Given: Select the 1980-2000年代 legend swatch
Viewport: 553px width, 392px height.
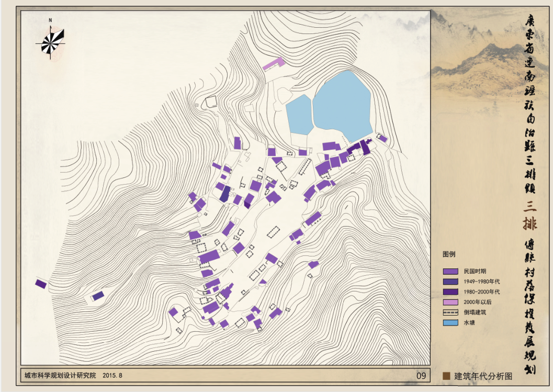Looking at the screenshot, I should pos(450,292).
